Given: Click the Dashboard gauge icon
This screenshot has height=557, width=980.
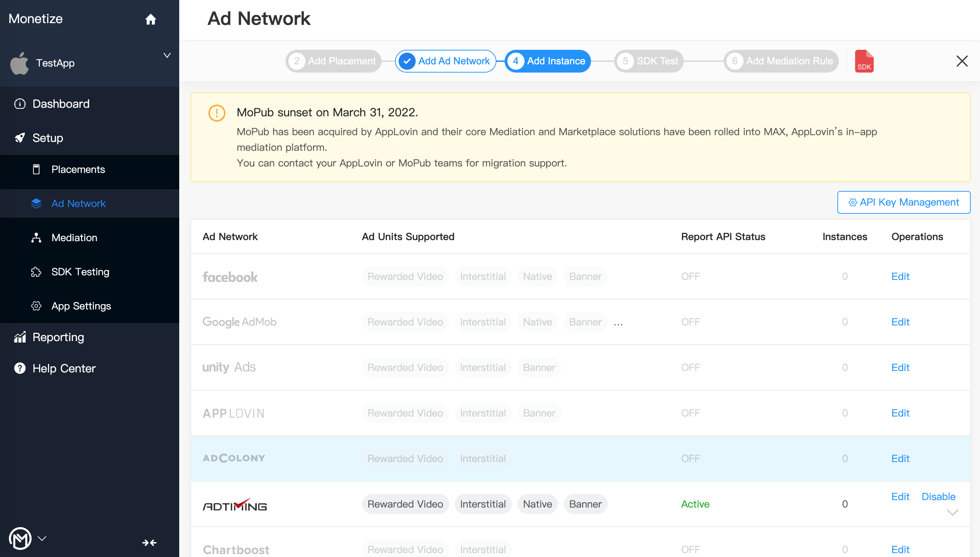Looking at the screenshot, I should point(20,104).
